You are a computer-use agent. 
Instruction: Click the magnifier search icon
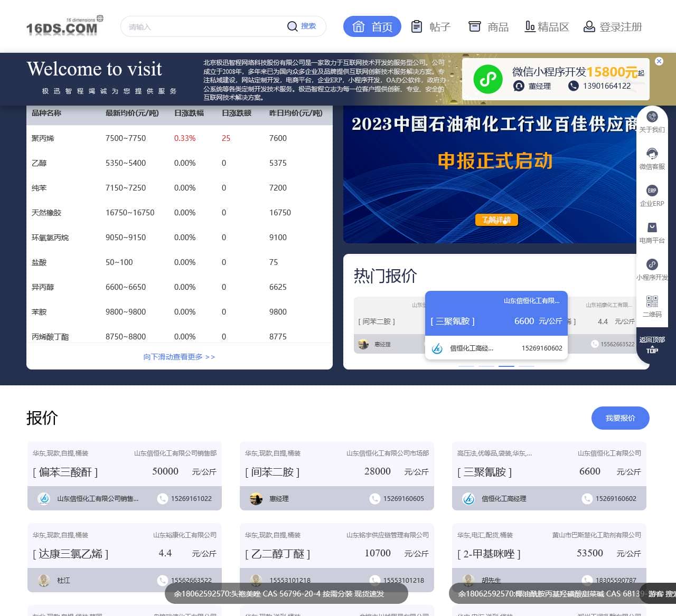tap(292, 26)
